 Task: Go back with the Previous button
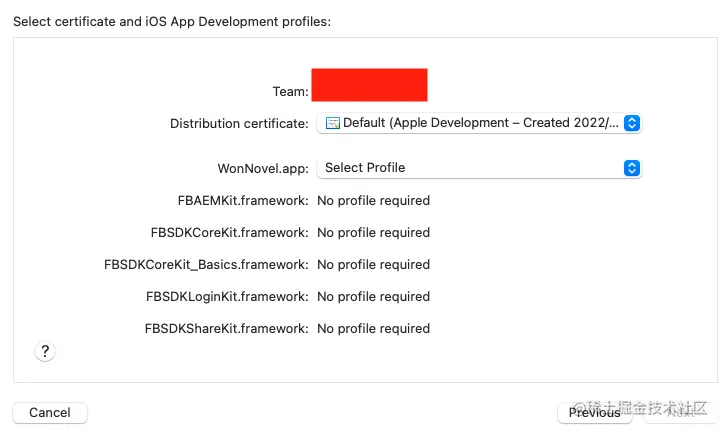(594, 412)
